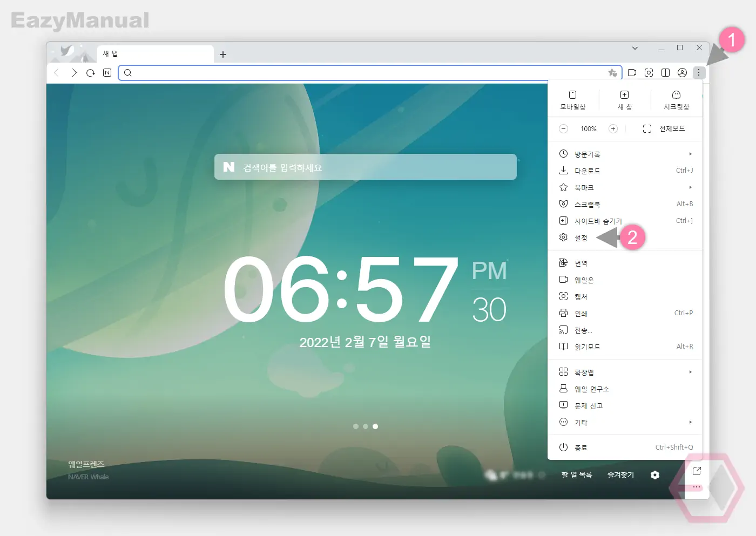Open the user profile icon in the toolbar
The width and height of the screenshot is (756, 536).
[x=683, y=73]
